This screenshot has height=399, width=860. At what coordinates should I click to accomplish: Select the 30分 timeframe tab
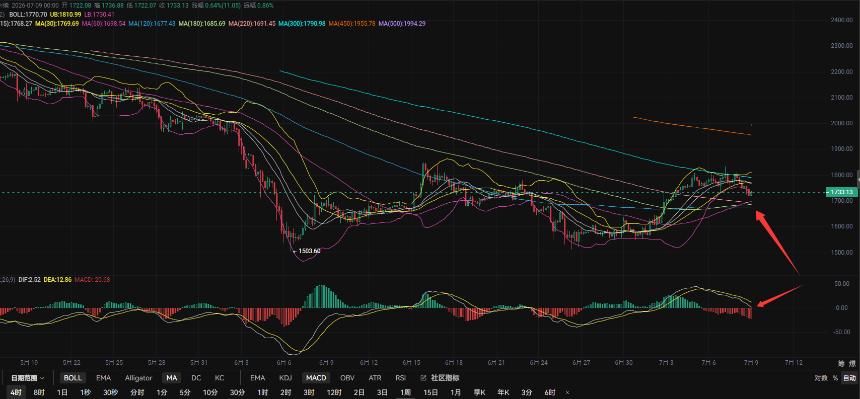[x=237, y=393]
